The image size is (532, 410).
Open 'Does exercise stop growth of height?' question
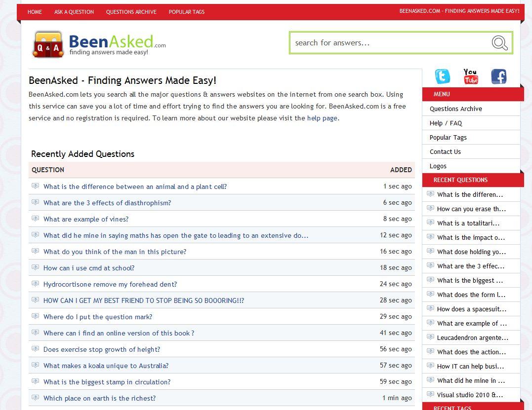point(102,349)
